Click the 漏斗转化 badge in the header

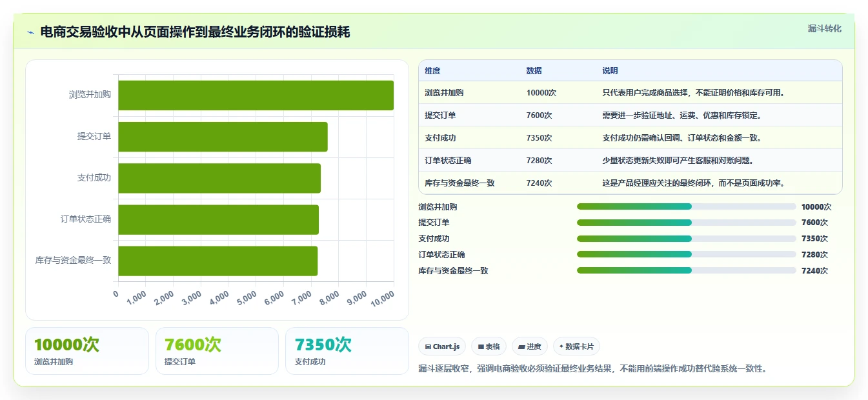825,28
